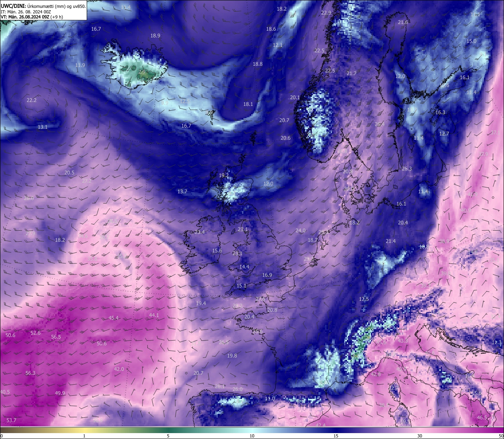Click the value '19.8' in Bay of Biscay
This screenshot has width=504, height=439.
tap(232, 356)
